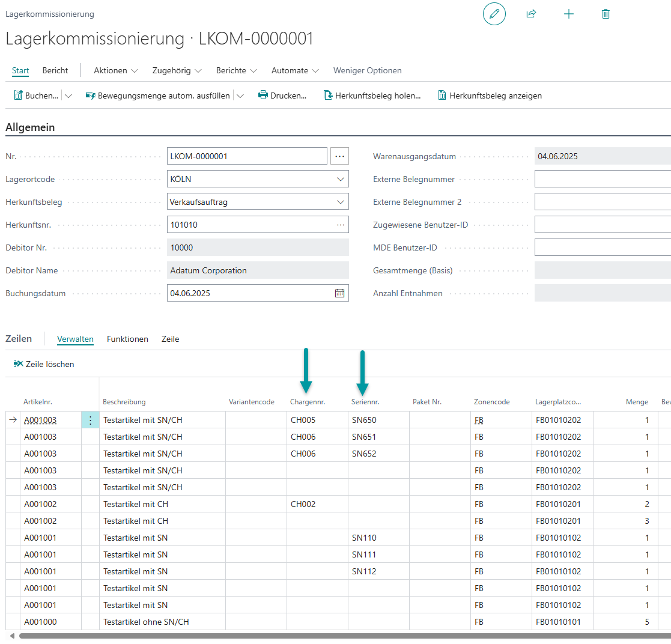Expand the Herkunftsbeleg dropdown
The image size is (671, 644).
[340, 202]
